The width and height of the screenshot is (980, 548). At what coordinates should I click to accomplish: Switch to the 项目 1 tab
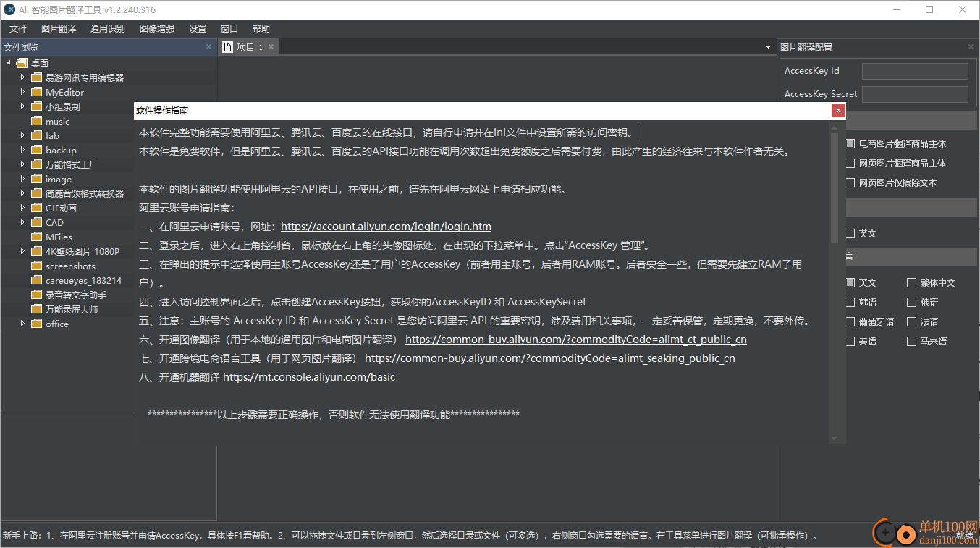(x=249, y=47)
